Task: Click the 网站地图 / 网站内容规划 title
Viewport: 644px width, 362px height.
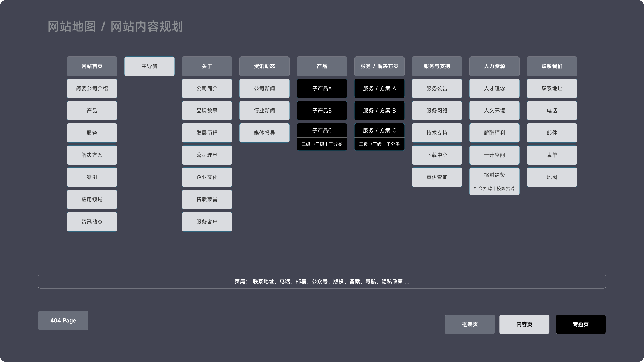Action: pyautogui.click(x=115, y=27)
